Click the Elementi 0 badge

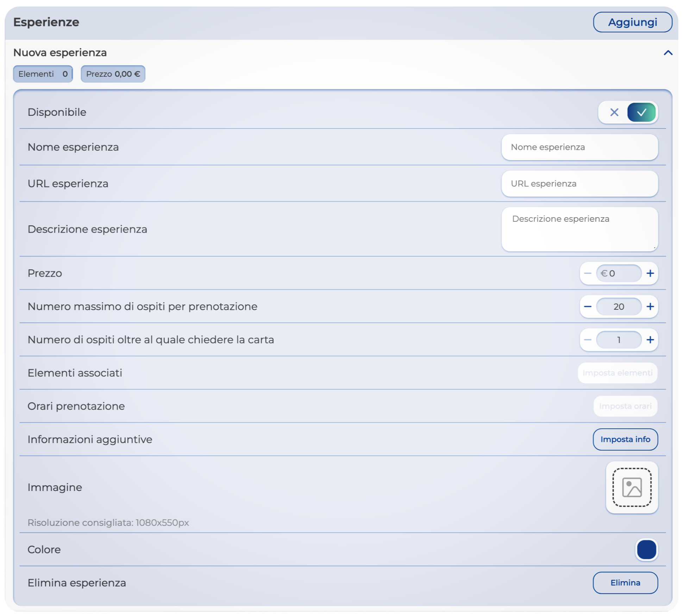click(43, 74)
